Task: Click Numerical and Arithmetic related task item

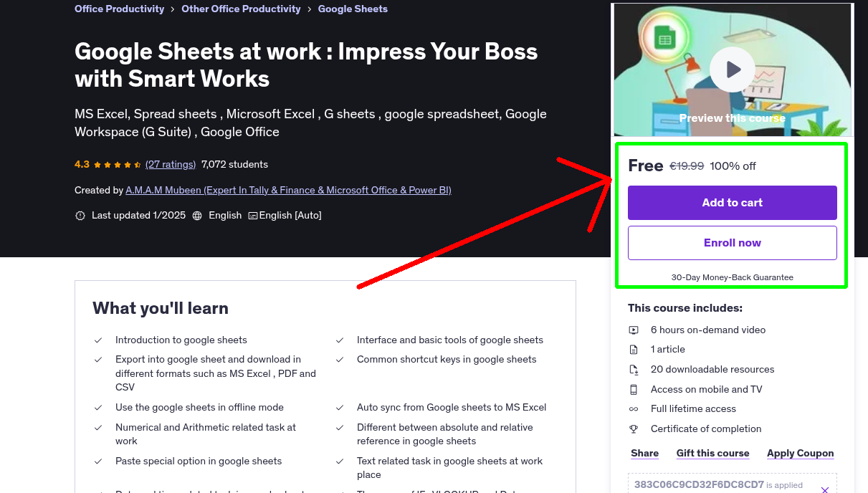Action: tap(206, 434)
